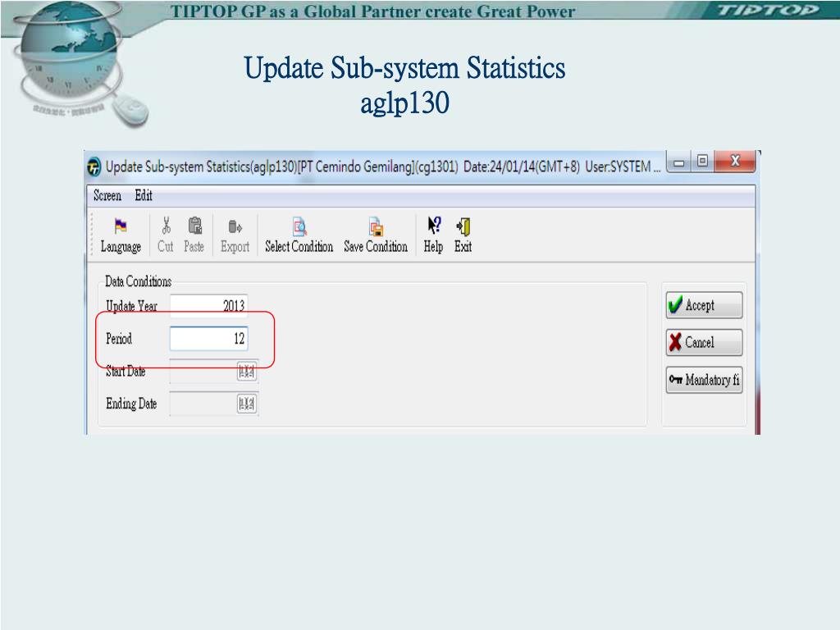
Task: Click the Start Date text field
Action: pos(203,372)
